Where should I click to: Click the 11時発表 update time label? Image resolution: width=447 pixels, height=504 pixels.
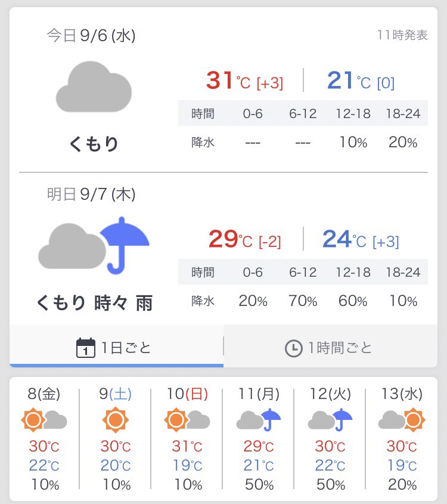pyautogui.click(x=402, y=35)
